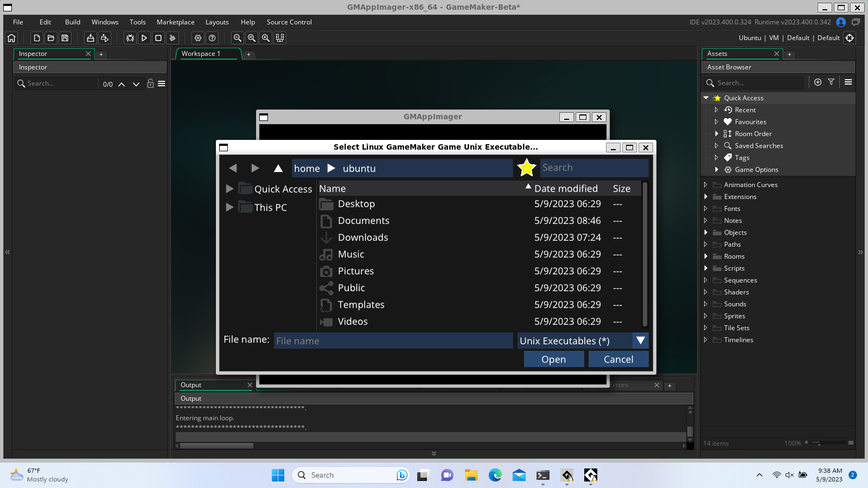Screen dimensions: 868x488
Task: Open the Build menu
Action: click(x=73, y=22)
